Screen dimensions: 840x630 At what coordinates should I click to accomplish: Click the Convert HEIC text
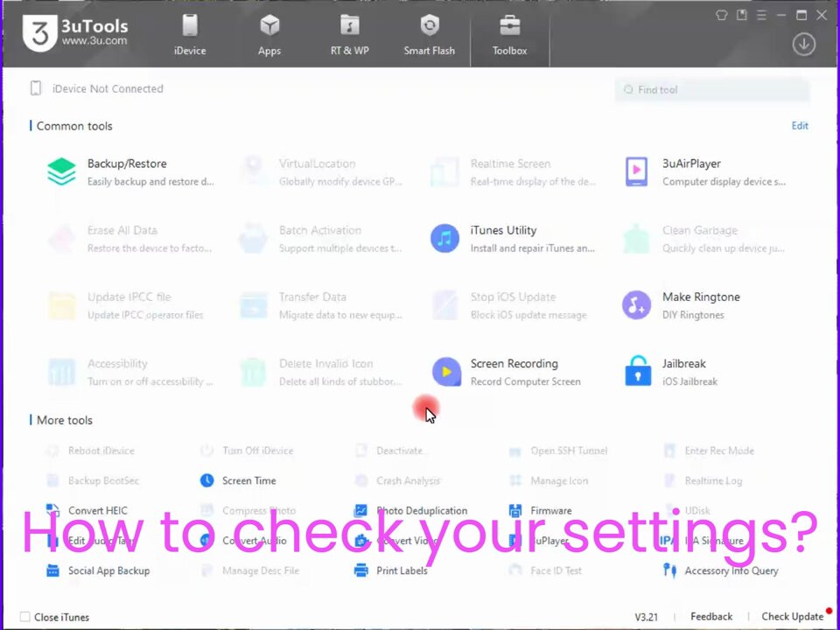click(97, 510)
